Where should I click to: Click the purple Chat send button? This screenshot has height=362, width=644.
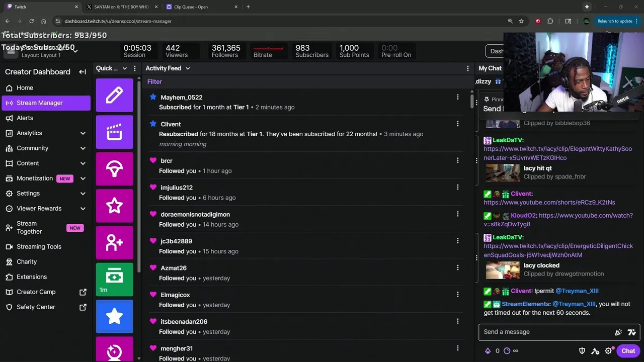click(x=628, y=351)
